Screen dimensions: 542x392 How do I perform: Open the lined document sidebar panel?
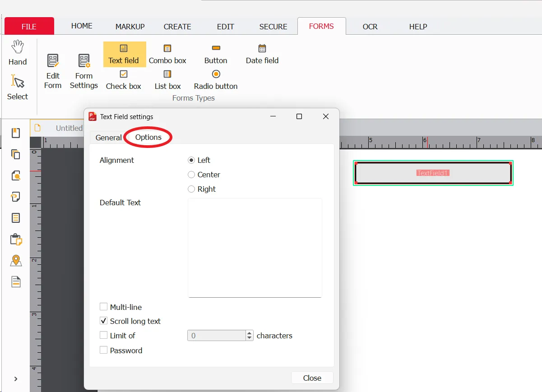pyautogui.click(x=16, y=218)
